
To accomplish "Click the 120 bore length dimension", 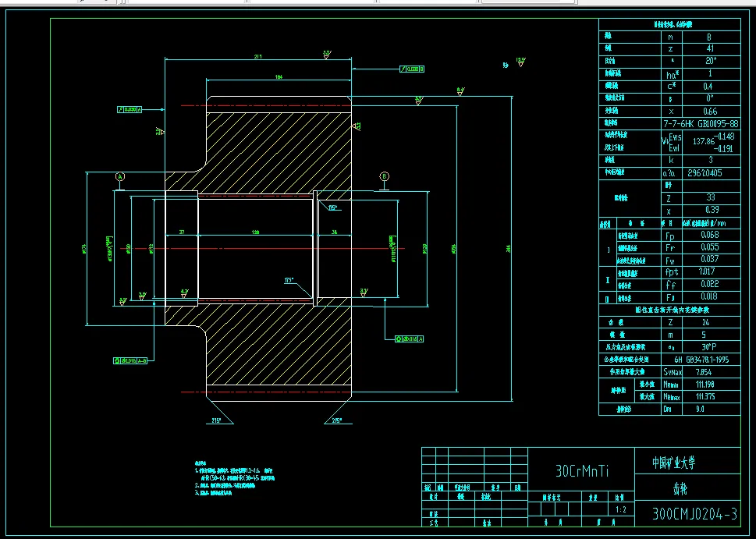I will click(x=256, y=232).
